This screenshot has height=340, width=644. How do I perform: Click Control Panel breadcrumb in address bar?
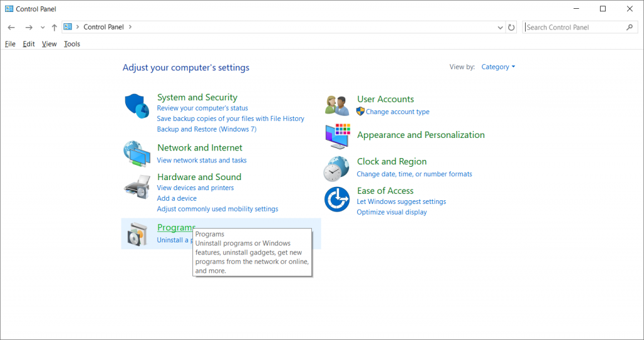pyautogui.click(x=104, y=26)
